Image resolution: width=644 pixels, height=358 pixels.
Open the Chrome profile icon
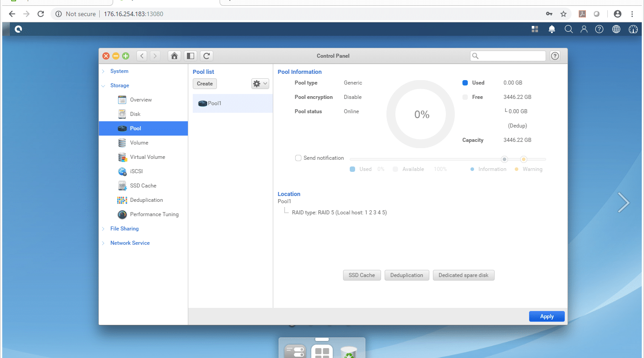click(x=618, y=14)
